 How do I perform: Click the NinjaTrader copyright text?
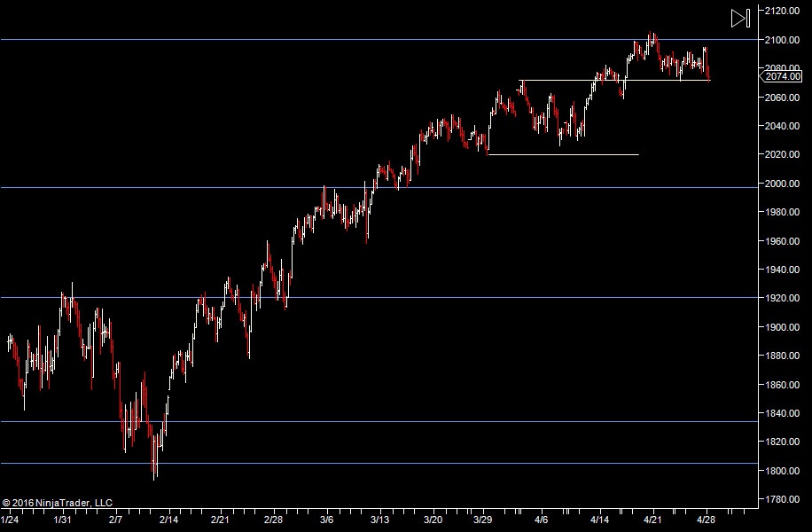[58, 503]
